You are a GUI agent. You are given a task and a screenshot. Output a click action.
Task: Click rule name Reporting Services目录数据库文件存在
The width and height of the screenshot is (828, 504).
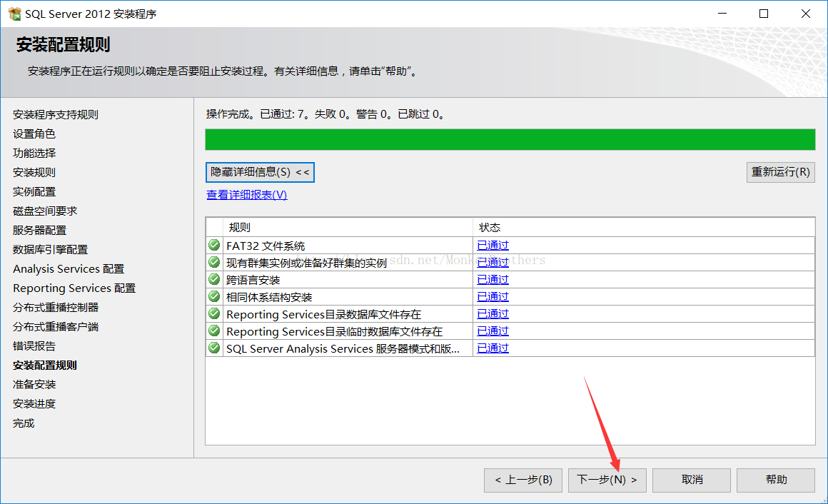pos(323,315)
